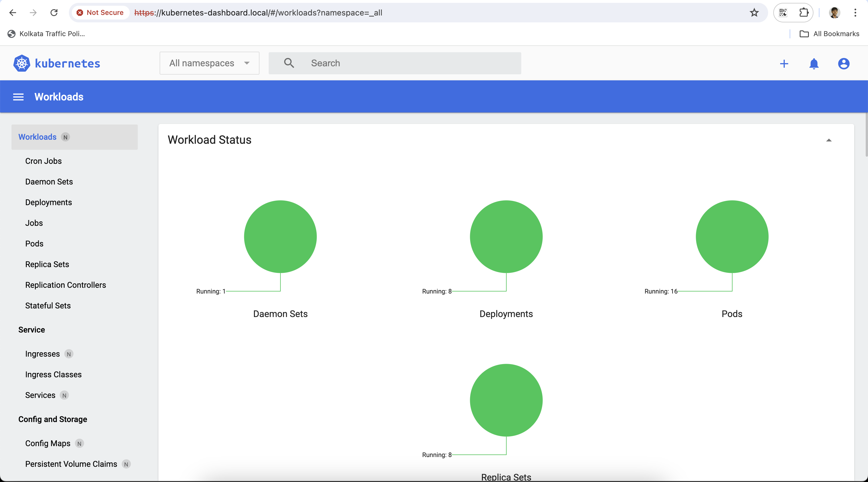The image size is (868, 482).
Task: Click the green Pods status circle
Action: [732, 236]
